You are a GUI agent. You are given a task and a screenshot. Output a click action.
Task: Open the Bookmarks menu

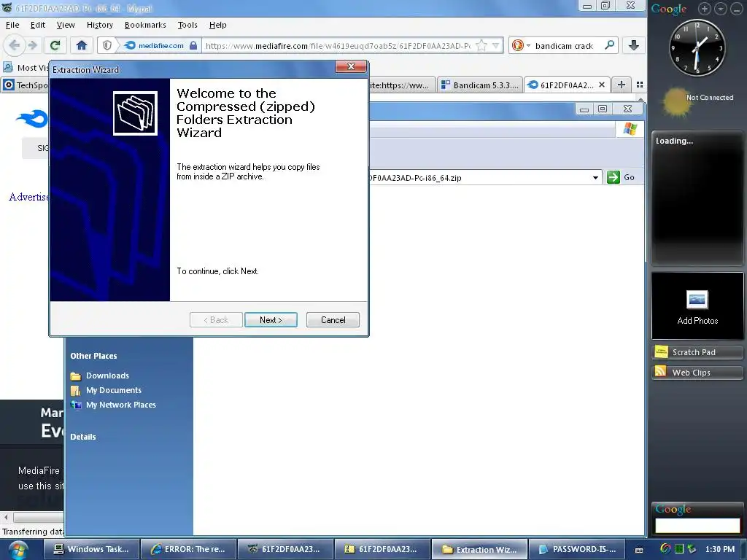coord(145,25)
